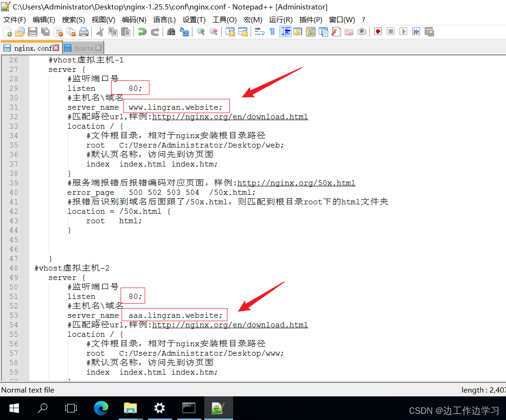Toggle synchronize horizontal scrolling
Image resolution: width=506 pixels, height=420 pixels.
pyautogui.click(x=243, y=32)
